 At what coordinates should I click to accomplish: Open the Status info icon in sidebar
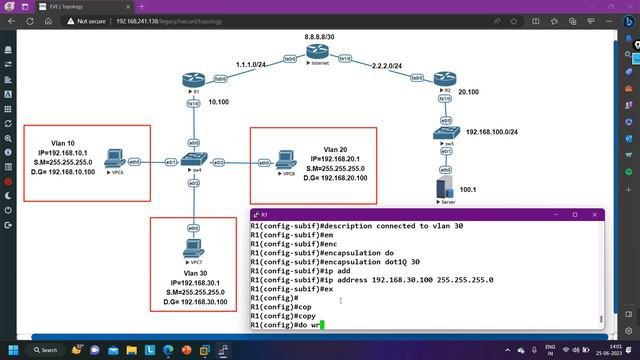click(x=8, y=152)
